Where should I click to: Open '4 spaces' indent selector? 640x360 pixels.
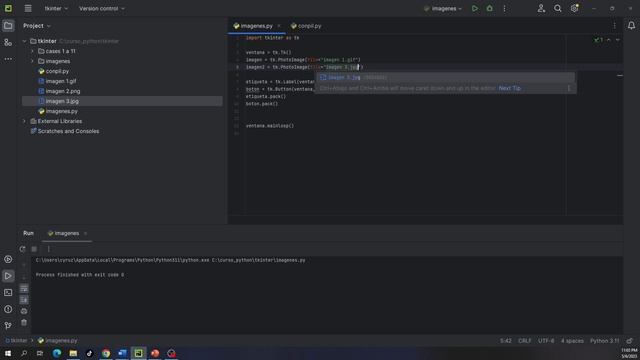[x=572, y=340]
